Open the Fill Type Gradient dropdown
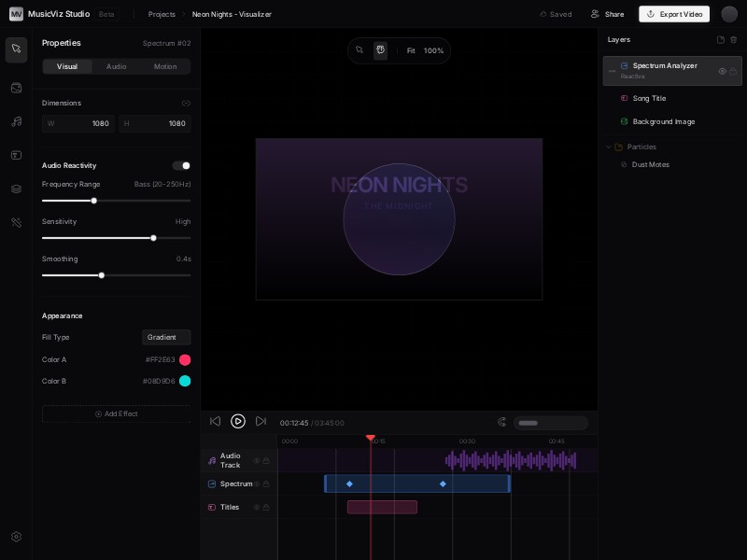747x560 pixels. [166, 337]
